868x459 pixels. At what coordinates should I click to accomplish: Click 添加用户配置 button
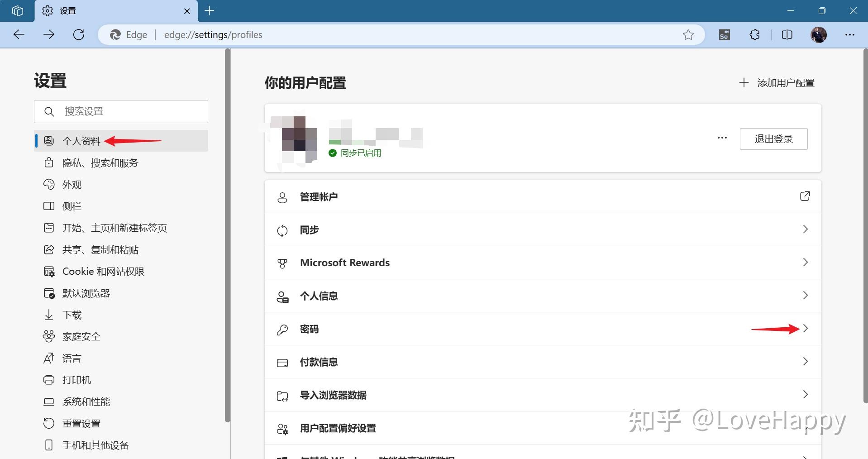pos(777,83)
